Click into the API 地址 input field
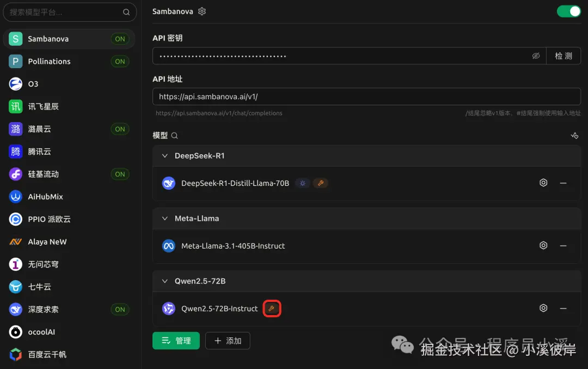Screen dimensions: 588x369 tap(366, 96)
